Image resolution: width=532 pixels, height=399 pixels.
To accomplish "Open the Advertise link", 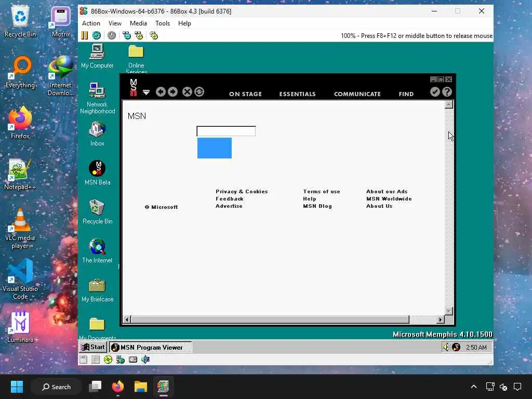I will coord(229,206).
